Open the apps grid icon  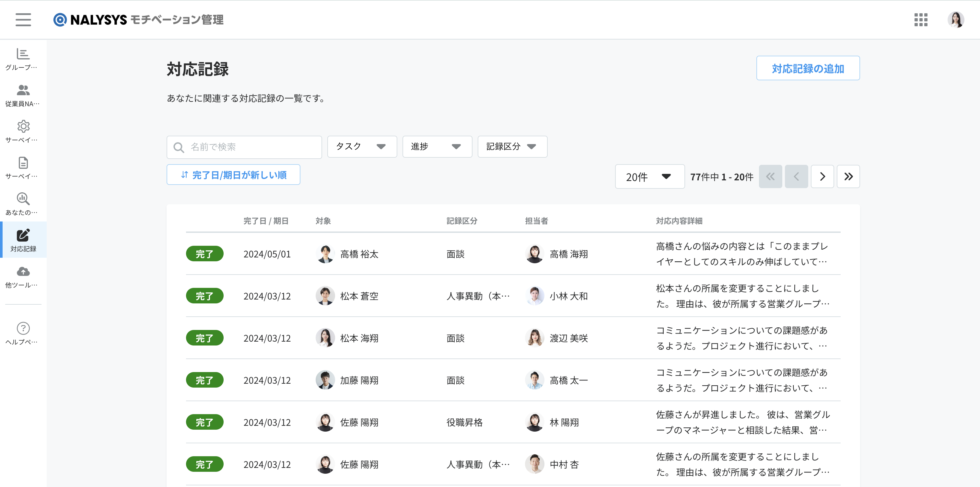(x=921, y=20)
